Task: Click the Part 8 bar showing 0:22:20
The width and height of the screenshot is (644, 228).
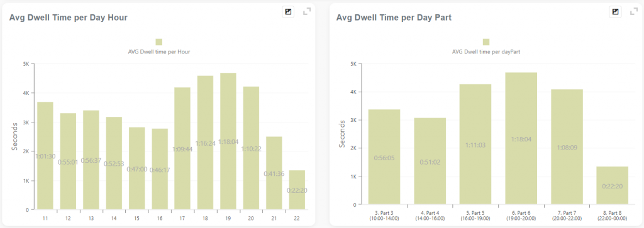Action: coord(613,186)
